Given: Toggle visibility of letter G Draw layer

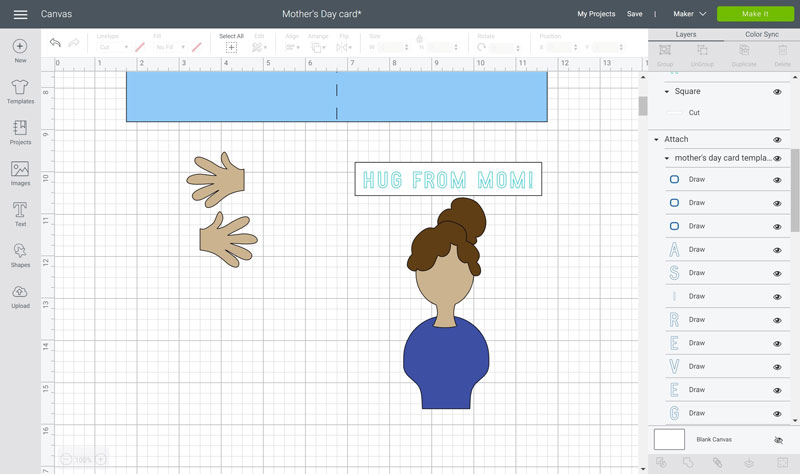Looking at the screenshot, I should click(777, 414).
